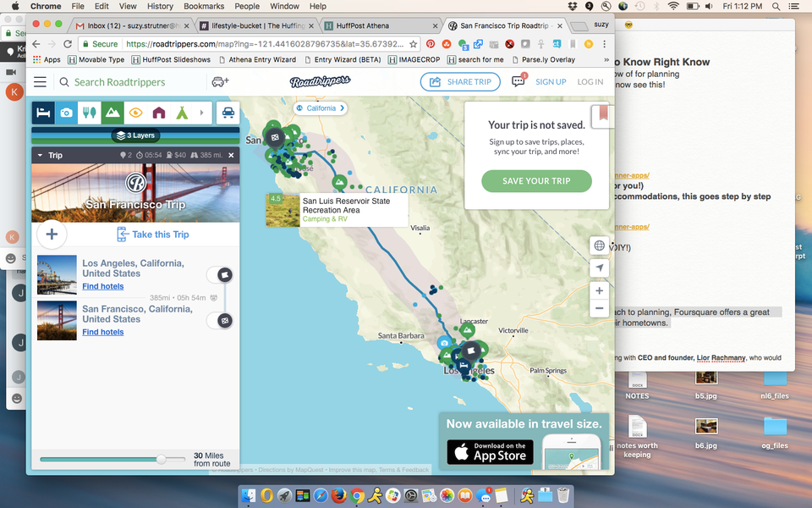Toggle the Accommodations bed layer
Screen dimensions: 812x508
tap(43, 113)
